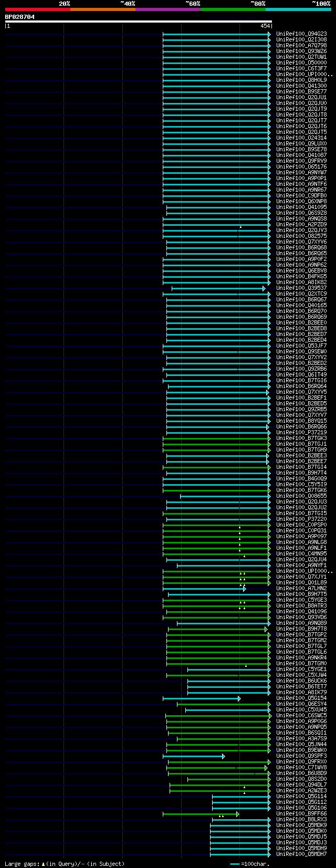Open hit UniRef100_Q9SEW0
This screenshot has width=336, height=868.
[x=301, y=352]
